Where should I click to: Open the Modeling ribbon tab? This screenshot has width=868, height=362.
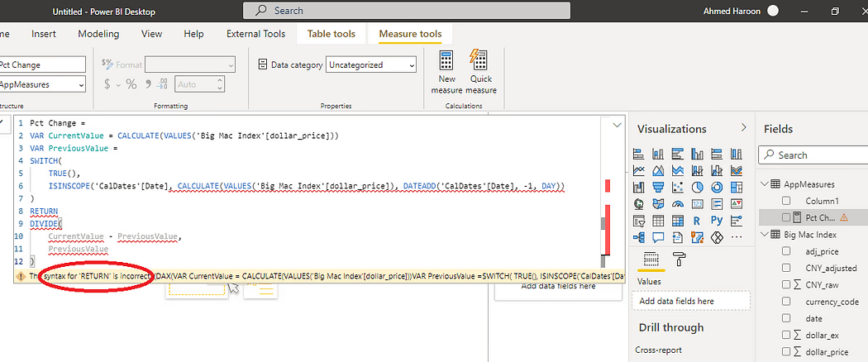pos(98,34)
